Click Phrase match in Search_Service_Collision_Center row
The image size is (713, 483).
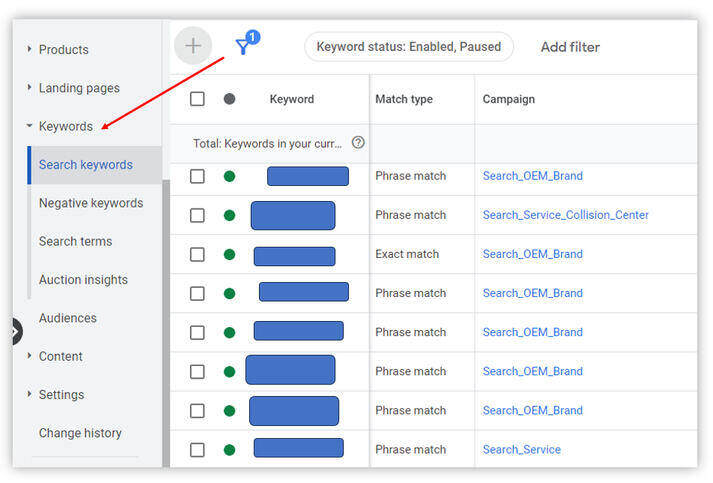[411, 215]
